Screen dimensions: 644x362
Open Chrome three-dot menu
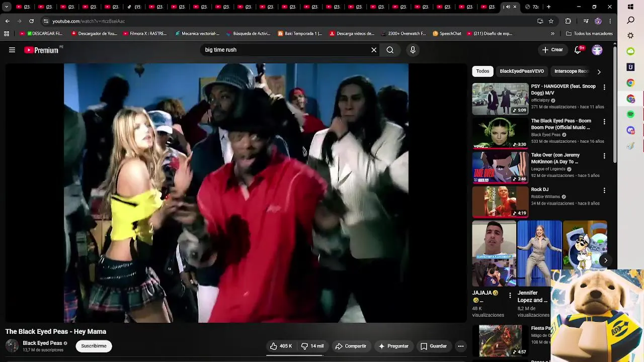pyautogui.click(x=610, y=21)
